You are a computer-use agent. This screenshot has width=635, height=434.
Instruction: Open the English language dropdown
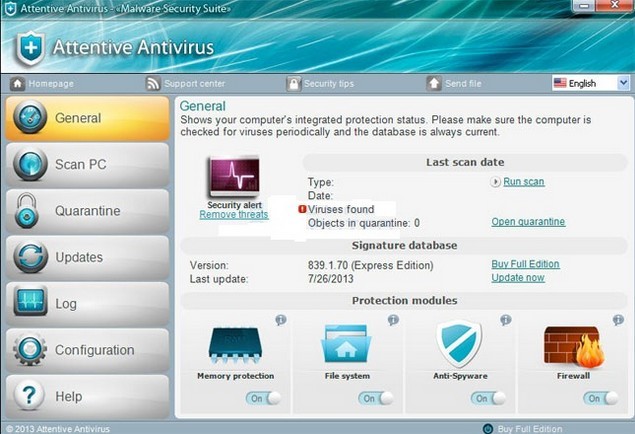coord(590,83)
